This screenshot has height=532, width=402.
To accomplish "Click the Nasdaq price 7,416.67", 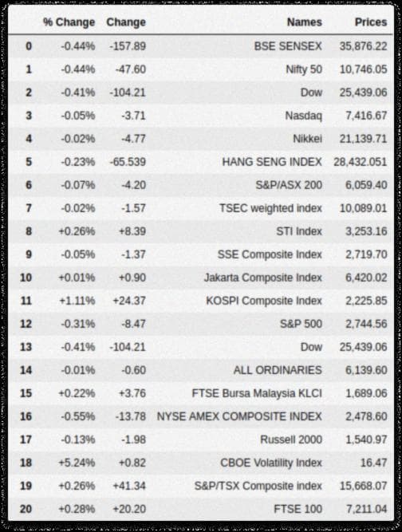I will coord(366,116).
